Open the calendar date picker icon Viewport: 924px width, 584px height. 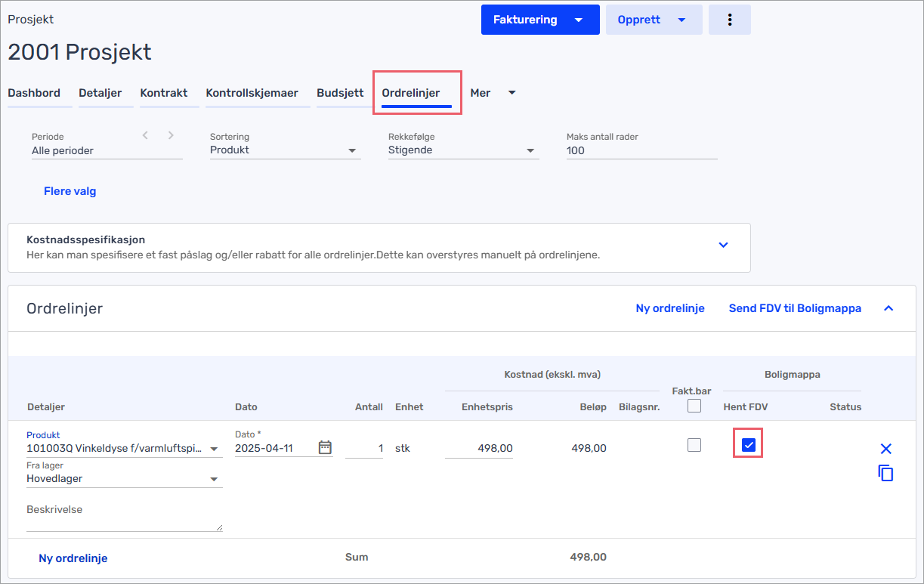325,447
